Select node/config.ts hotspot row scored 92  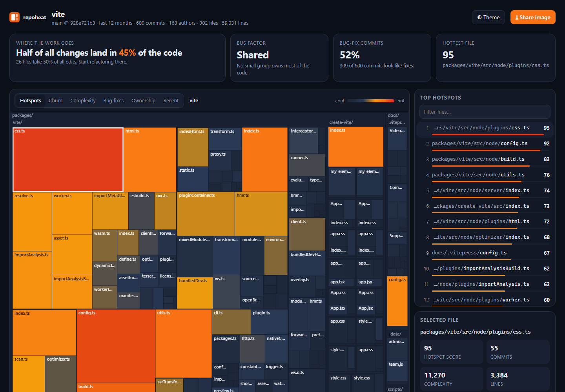click(x=485, y=145)
